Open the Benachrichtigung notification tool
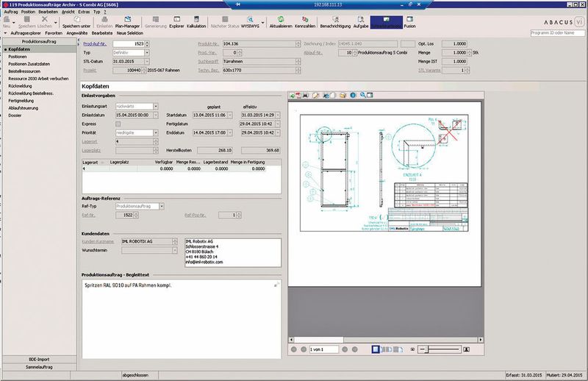This screenshot has height=381, width=588. pos(335,22)
